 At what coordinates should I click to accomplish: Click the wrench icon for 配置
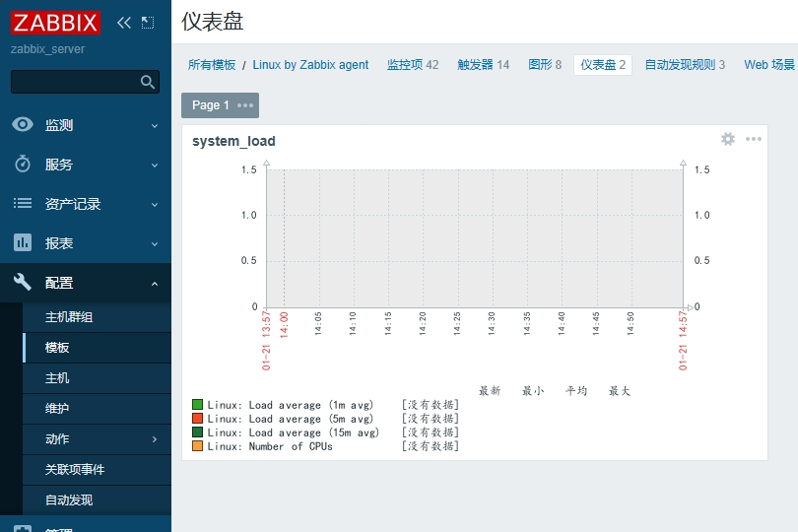pyautogui.click(x=23, y=283)
